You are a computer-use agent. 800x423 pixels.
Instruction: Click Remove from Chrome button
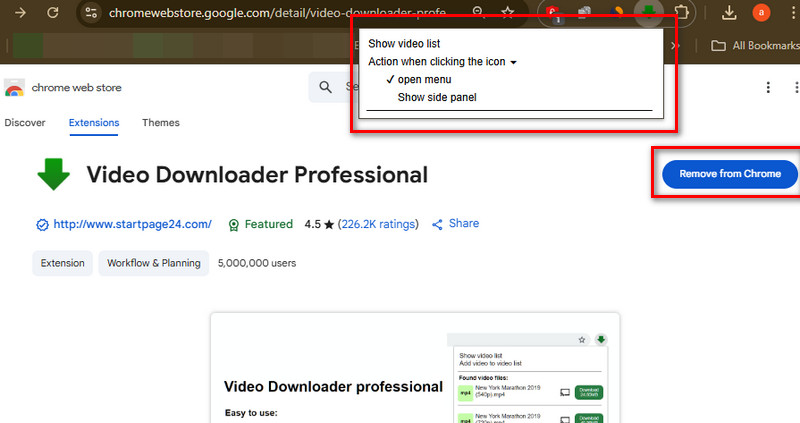click(730, 174)
